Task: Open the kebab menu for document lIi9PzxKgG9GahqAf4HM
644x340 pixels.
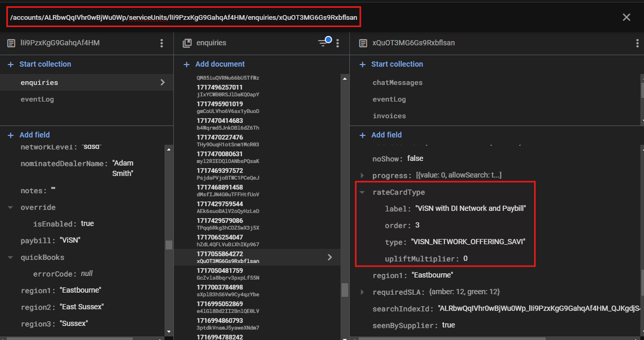Action: pyautogui.click(x=162, y=43)
